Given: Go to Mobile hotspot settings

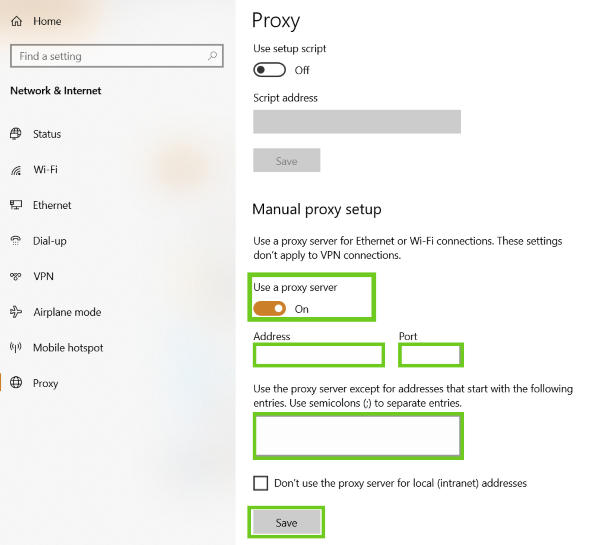Looking at the screenshot, I should (x=68, y=348).
